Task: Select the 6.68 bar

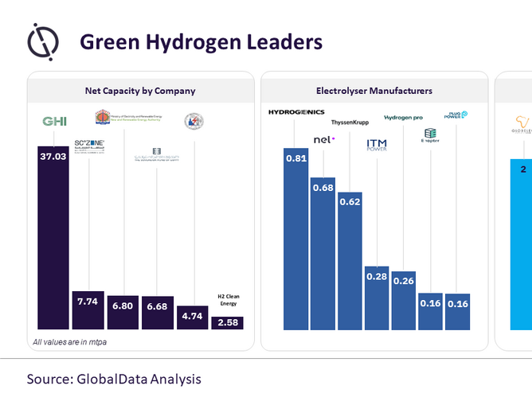Action: [158, 313]
